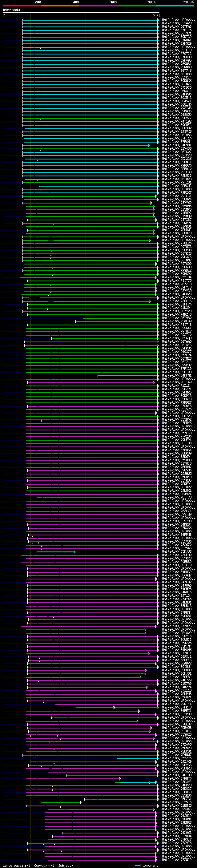Select UniRef100_Q9LFP1 entry
The height and width of the screenshot is (868, 197).
coord(176,440)
